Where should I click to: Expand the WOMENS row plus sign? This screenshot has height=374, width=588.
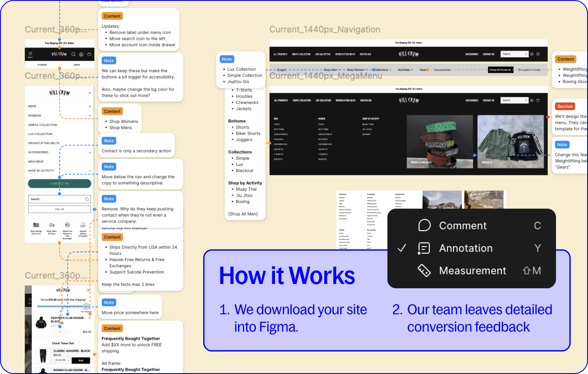pyautogui.click(x=90, y=116)
